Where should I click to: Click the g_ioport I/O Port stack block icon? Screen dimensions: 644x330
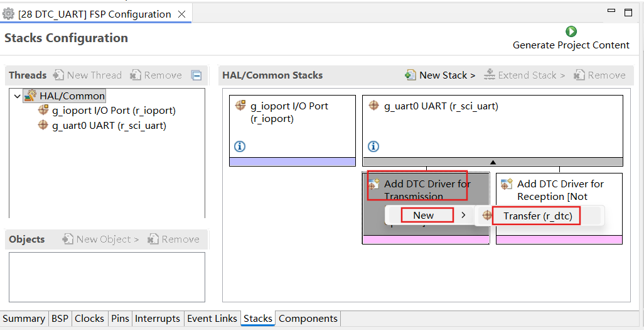240,106
